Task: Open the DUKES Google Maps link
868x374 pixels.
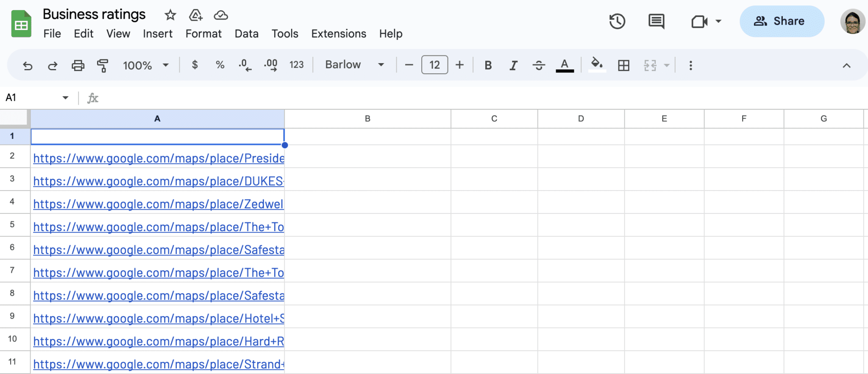Action: coord(158,181)
